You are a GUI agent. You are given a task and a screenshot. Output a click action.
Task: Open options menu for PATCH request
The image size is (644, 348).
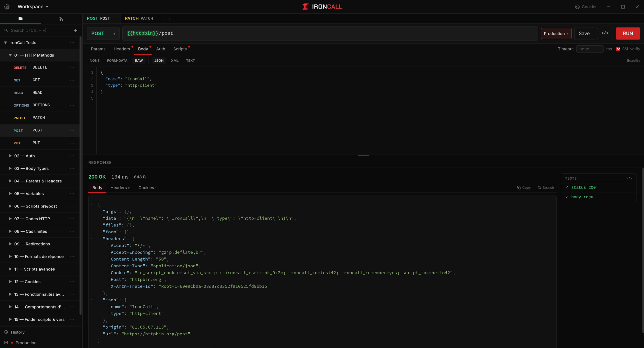(x=72, y=118)
